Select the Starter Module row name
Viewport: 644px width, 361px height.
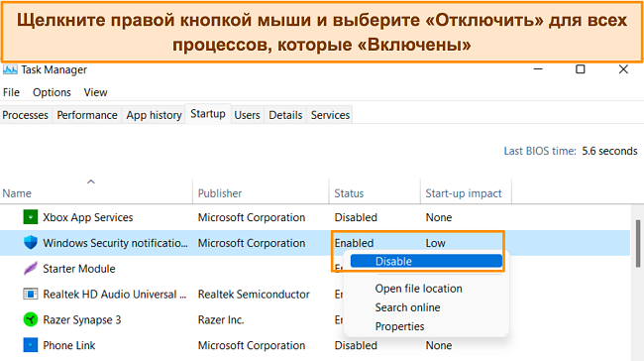point(79,269)
